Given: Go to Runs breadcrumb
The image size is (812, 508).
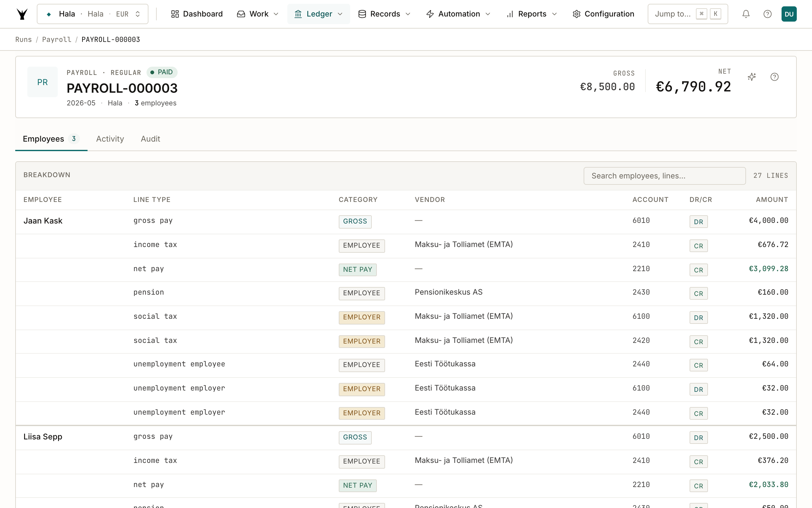Looking at the screenshot, I should [23, 40].
